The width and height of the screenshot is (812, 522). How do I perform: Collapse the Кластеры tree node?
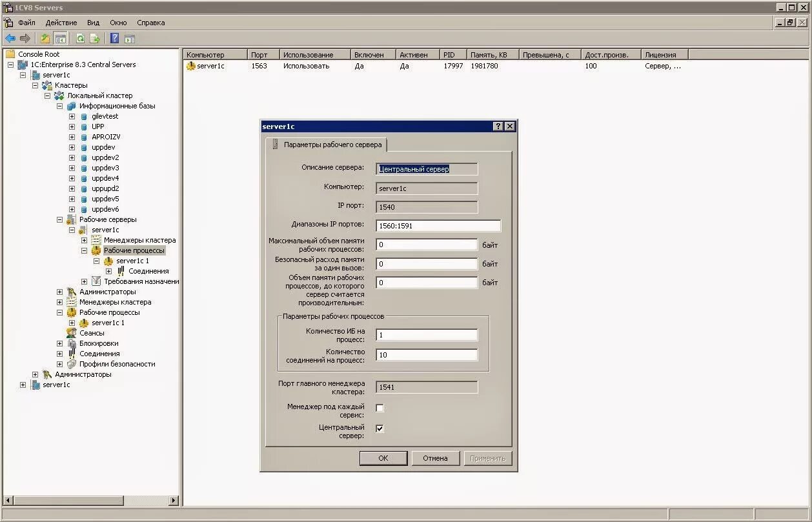coord(35,85)
